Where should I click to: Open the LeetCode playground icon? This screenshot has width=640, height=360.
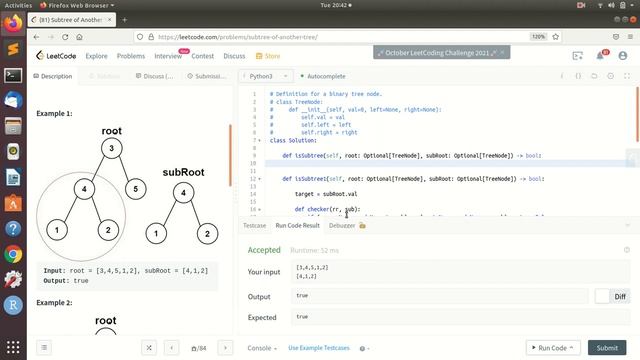point(578,56)
